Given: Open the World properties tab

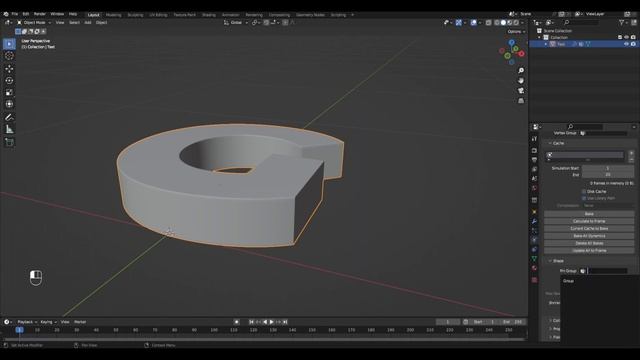Looking at the screenshot, I should point(534,188).
